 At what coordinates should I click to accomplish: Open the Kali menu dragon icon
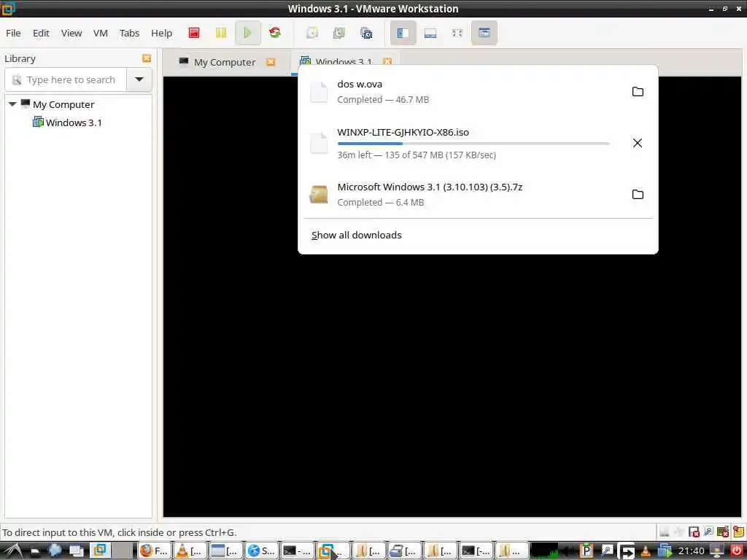(x=13, y=551)
